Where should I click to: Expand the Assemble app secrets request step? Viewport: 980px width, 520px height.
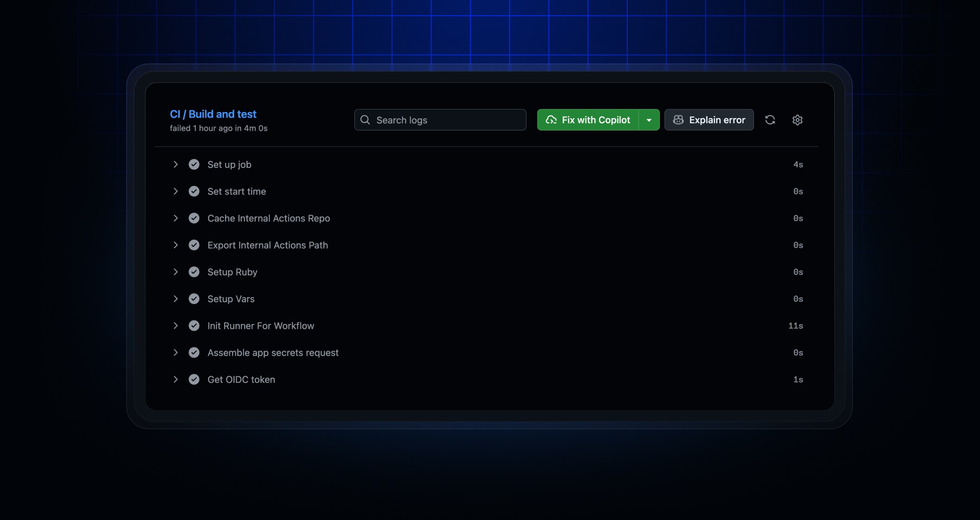[176, 353]
